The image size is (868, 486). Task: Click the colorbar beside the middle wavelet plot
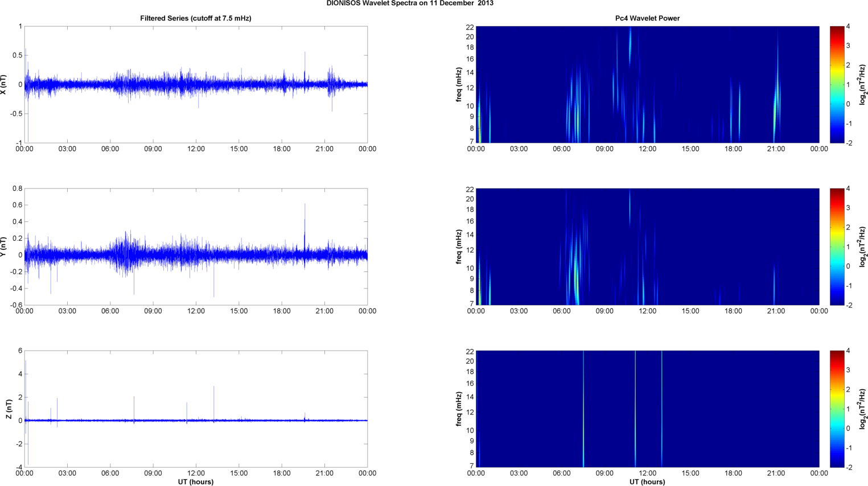pos(837,246)
